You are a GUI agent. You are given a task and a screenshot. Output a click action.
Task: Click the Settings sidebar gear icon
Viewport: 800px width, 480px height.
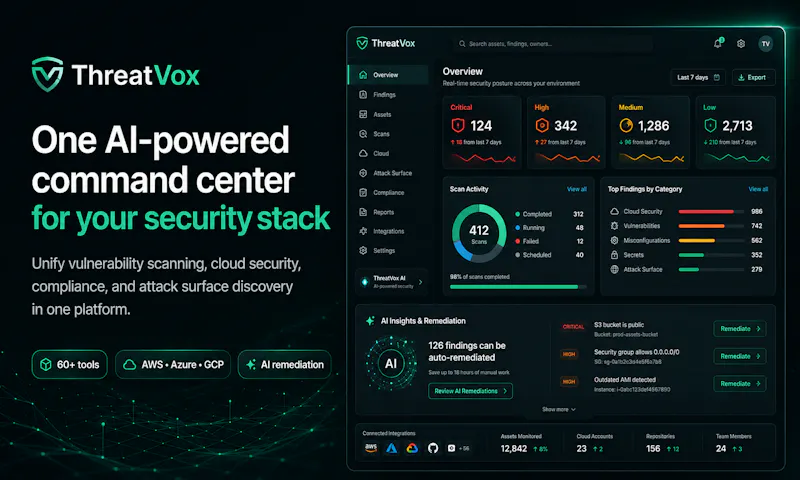pyautogui.click(x=363, y=250)
